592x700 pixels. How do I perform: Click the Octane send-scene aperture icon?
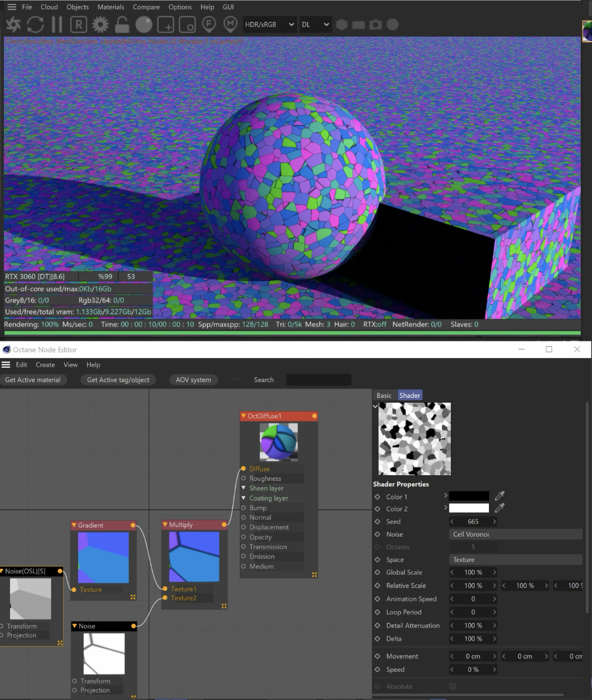point(13,25)
